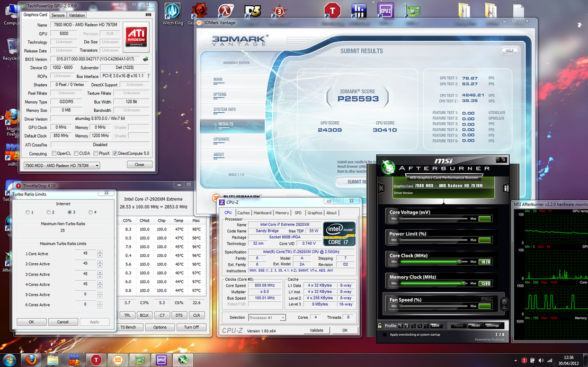Open MSI Afterburner taskbar icon
Screen dimensions: 588x367
tap(183, 360)
